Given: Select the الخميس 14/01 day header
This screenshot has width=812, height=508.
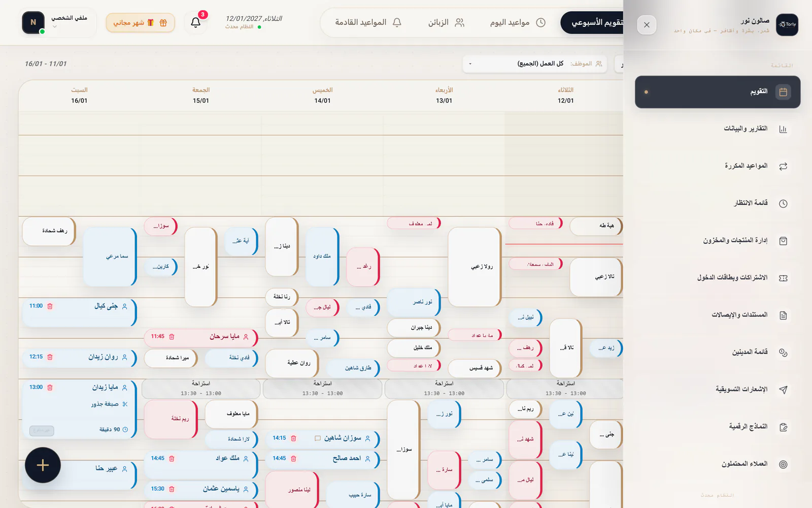Looking at the screenshot, I should point(322,95).
